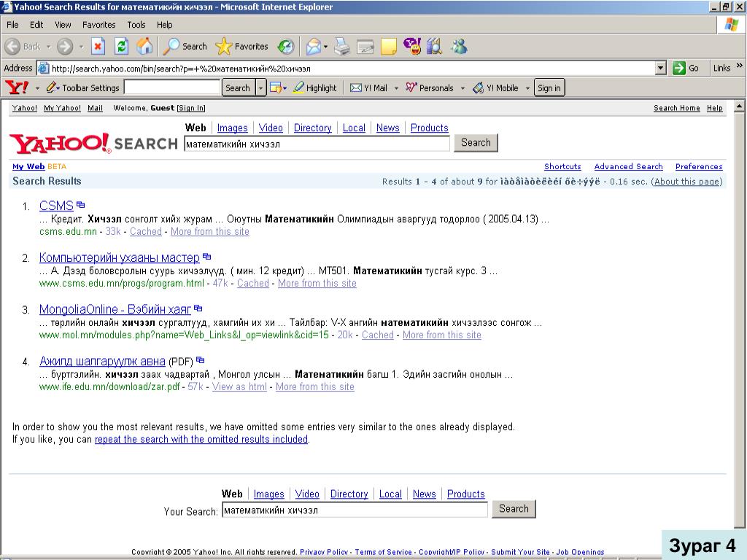Open the Y! logo dropdown menu
Image resolution: width=747 pixels, height=560 pixels.
pyautogui.click(x=37, y=88)
